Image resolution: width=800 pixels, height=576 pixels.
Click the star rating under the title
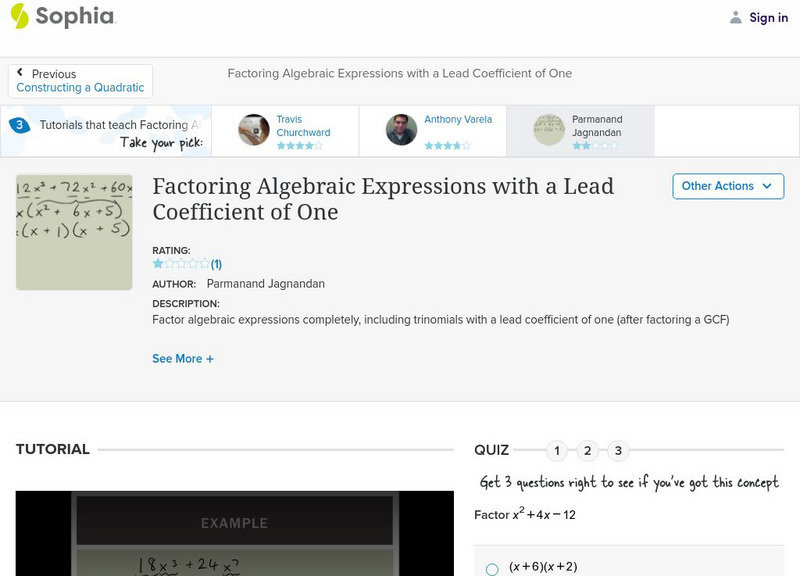[x=181, y=264]
